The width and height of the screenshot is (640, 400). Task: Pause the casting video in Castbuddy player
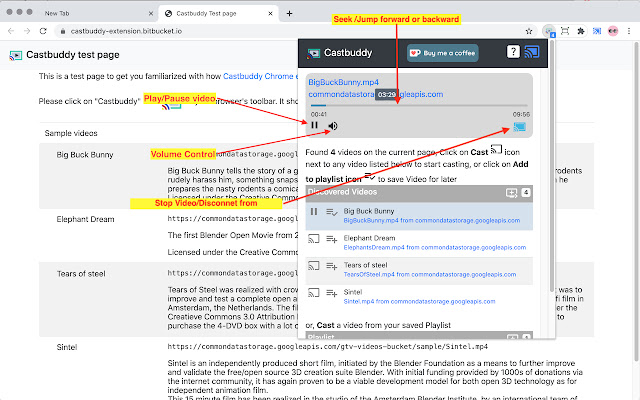[x=314, y=125]
